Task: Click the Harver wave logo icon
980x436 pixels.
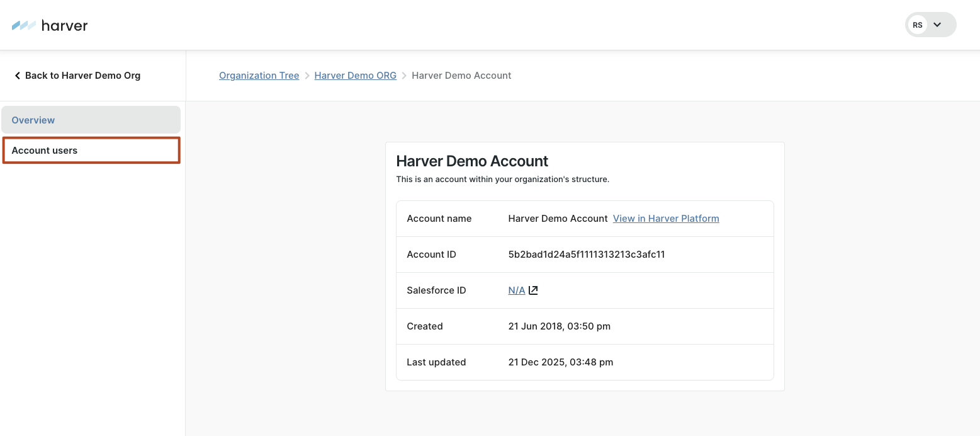Action: pos(24,26)
